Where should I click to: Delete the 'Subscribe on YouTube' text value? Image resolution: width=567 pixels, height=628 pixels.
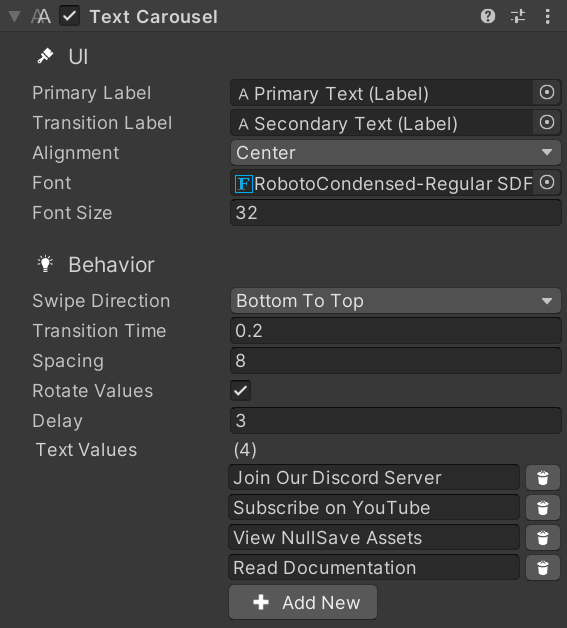click(543, 508)
